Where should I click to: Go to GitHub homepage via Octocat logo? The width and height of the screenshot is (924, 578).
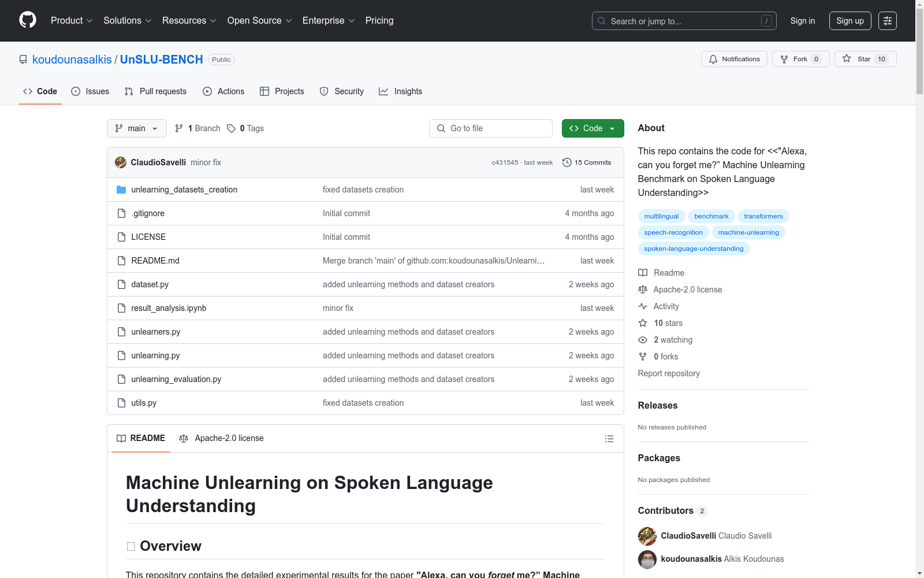(28, 20)
